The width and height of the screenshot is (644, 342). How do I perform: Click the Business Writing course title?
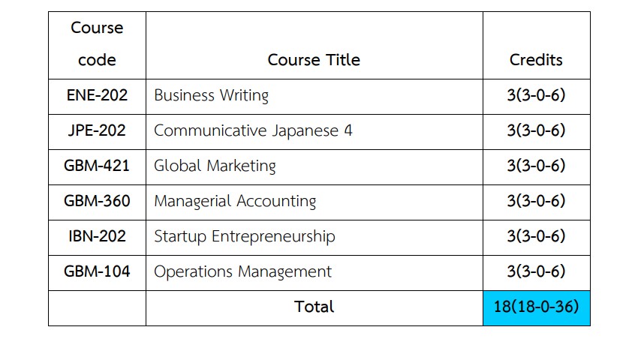click(211, 95)
